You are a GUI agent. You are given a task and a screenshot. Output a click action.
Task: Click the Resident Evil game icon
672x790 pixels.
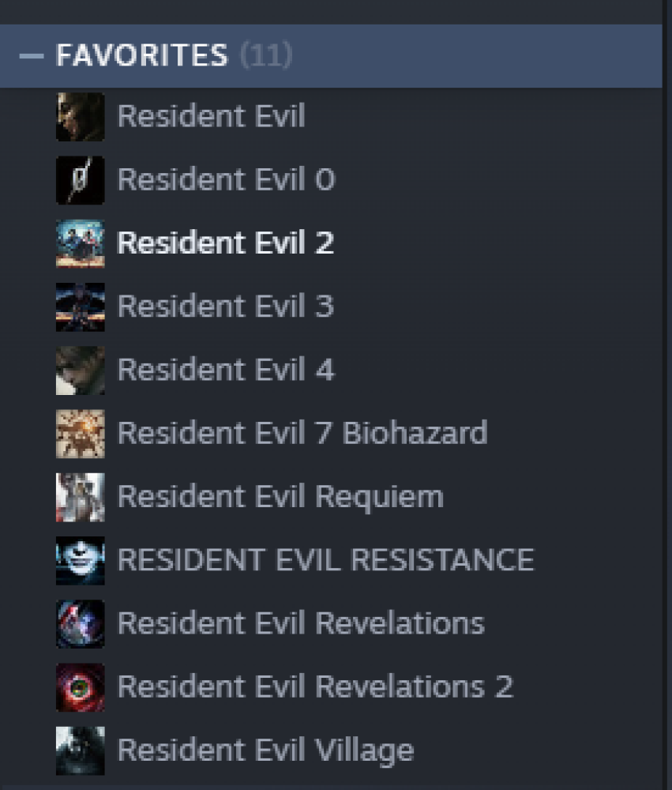81,116
